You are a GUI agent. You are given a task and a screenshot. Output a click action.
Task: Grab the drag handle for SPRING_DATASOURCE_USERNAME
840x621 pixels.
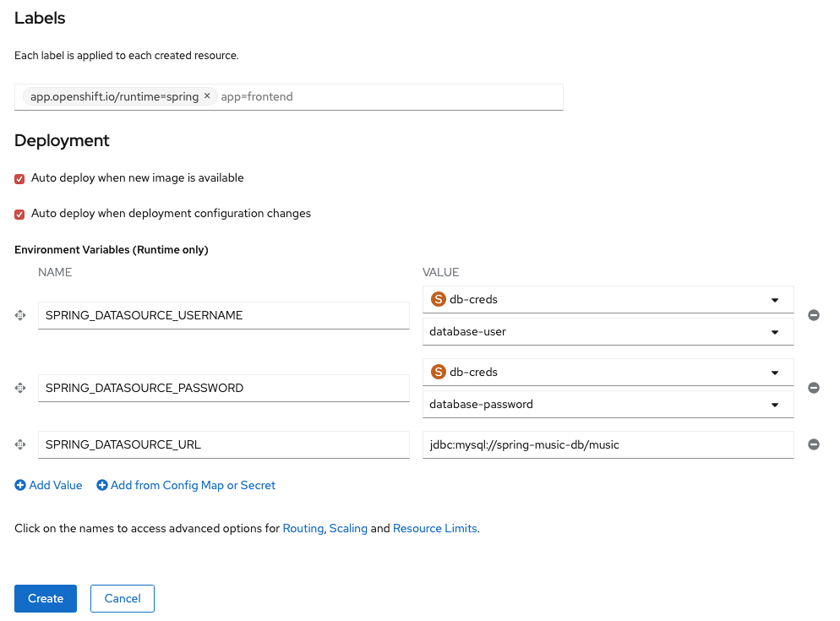[20, 315]
